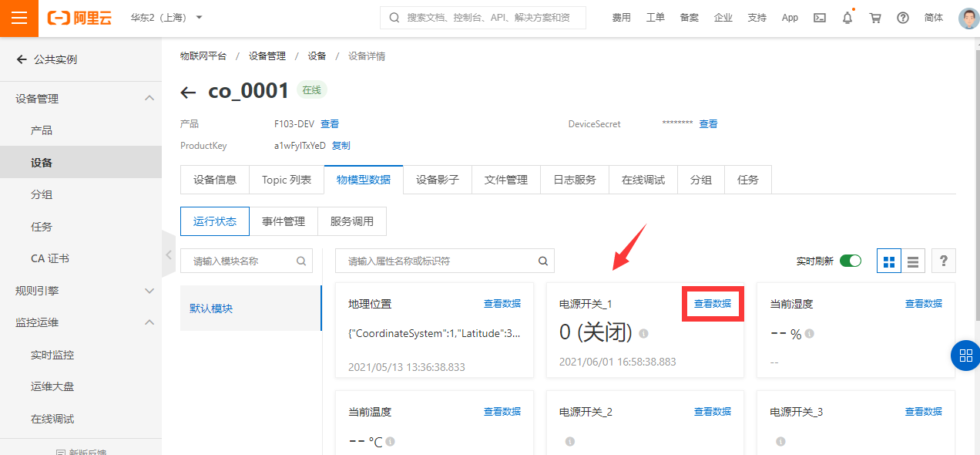The width and height of the screenshot is (980, 455).
Task: Click the module search magnifier icon
Action: coord(301,261)
